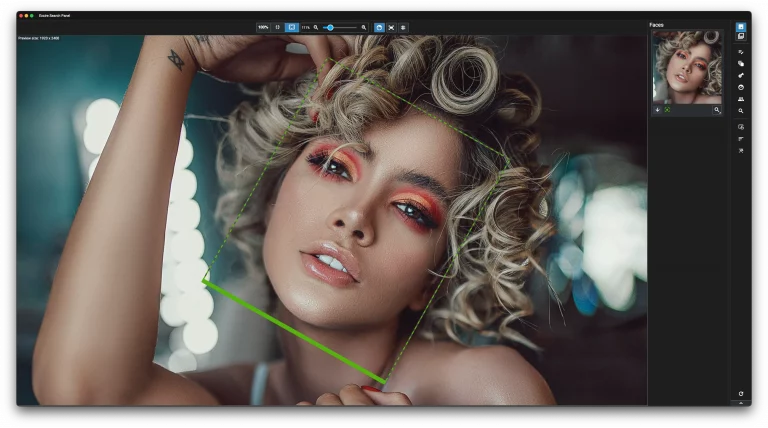The width and height of the screenshot is (768, 428).
Task: Click the reset icon at sidebar bottom
Action: (740, 394)
